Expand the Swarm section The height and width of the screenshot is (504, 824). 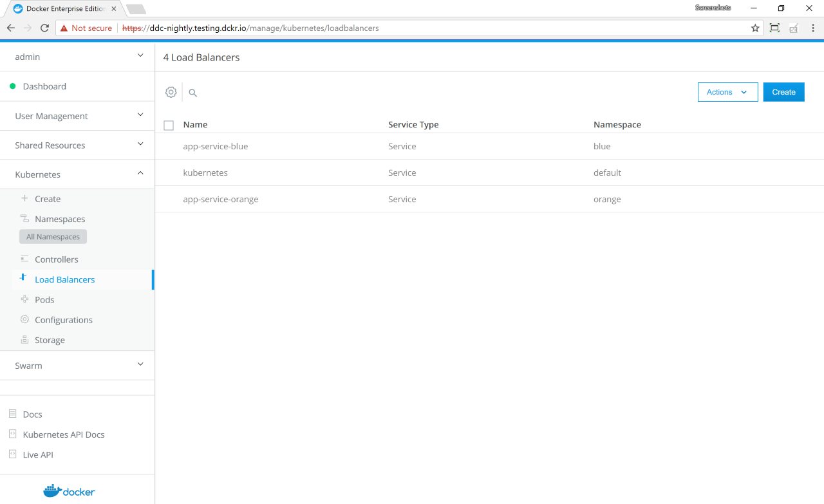(x=77, y=365)
